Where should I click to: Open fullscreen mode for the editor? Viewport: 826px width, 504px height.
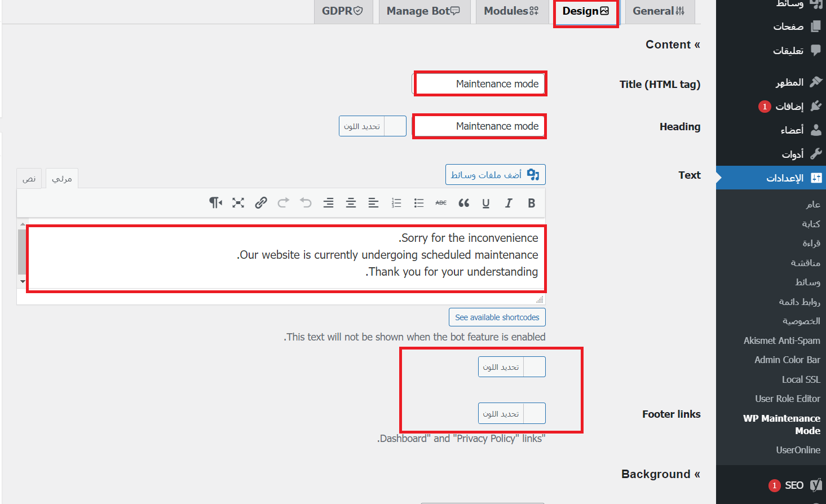(238, 203)
